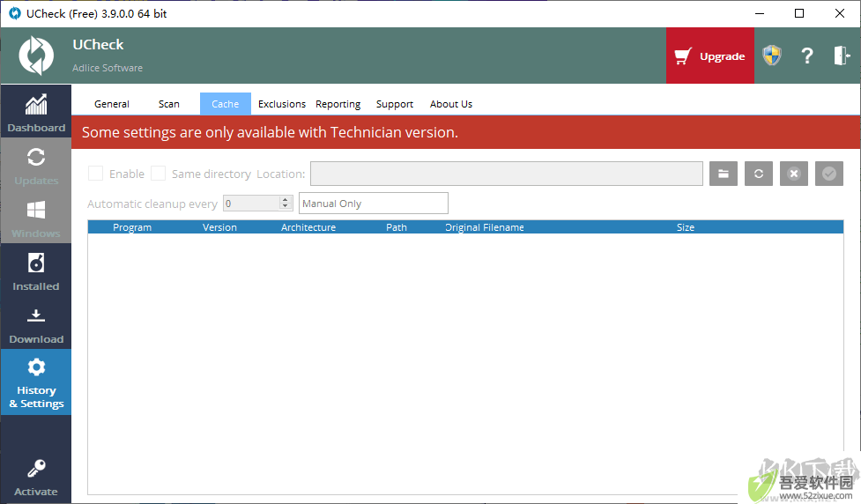The width and height of the screenshot is (861, 504).
Task: Increase the automatic cleanup value
Action: [x=285, y=200]
